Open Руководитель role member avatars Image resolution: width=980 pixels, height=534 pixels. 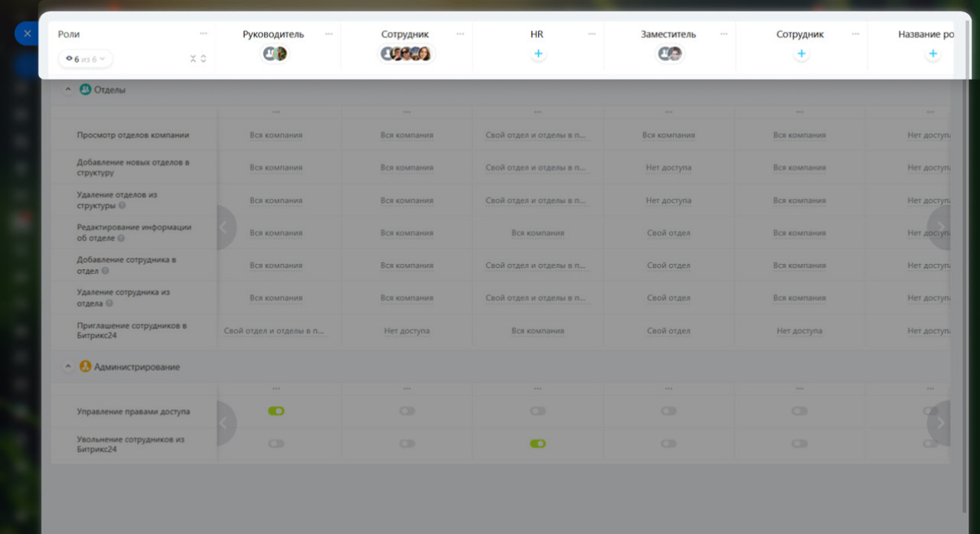pos(275,54)
